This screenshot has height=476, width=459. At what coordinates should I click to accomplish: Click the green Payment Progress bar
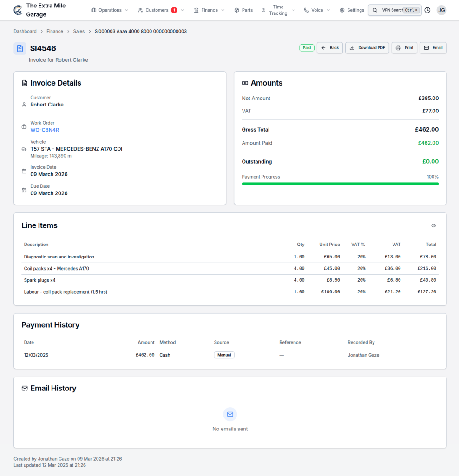[x=340, y=184]
